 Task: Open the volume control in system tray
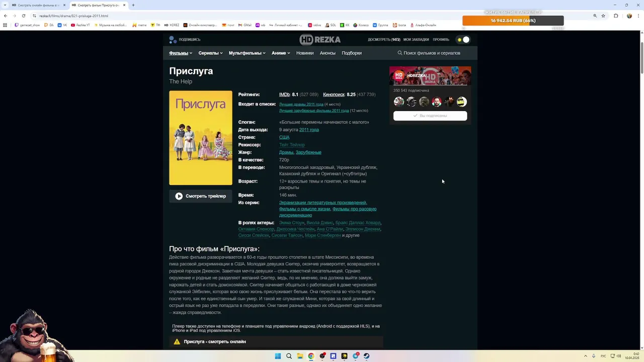click(619, 356)
